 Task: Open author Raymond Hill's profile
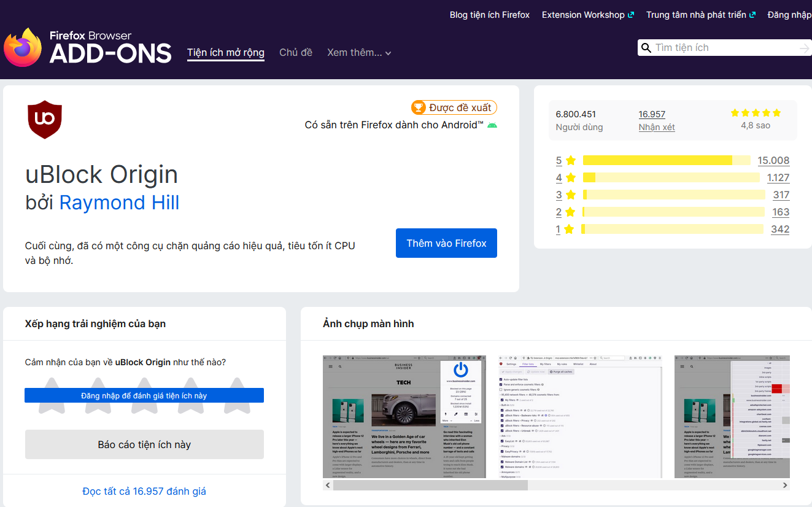click(x=120, y=203)
